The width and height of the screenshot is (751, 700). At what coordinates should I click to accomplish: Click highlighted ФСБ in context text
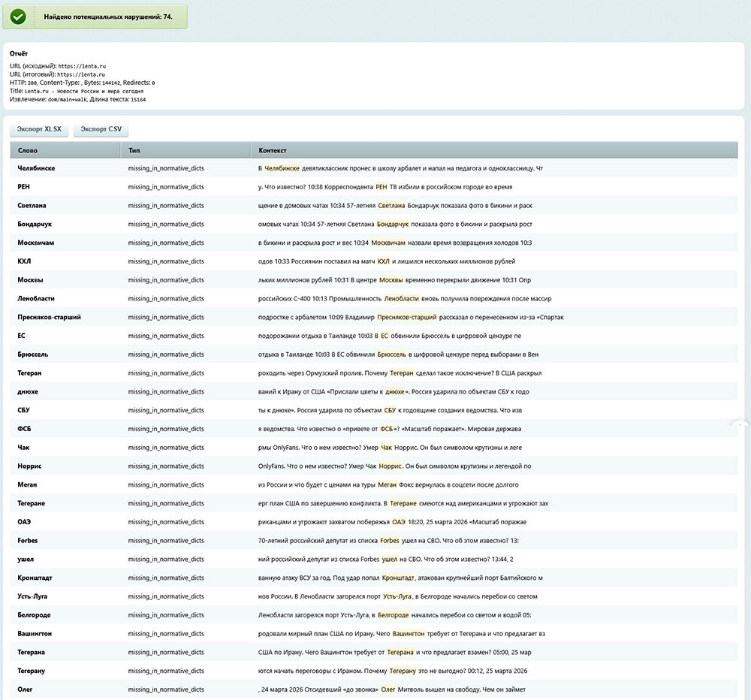tap(388, 429)
